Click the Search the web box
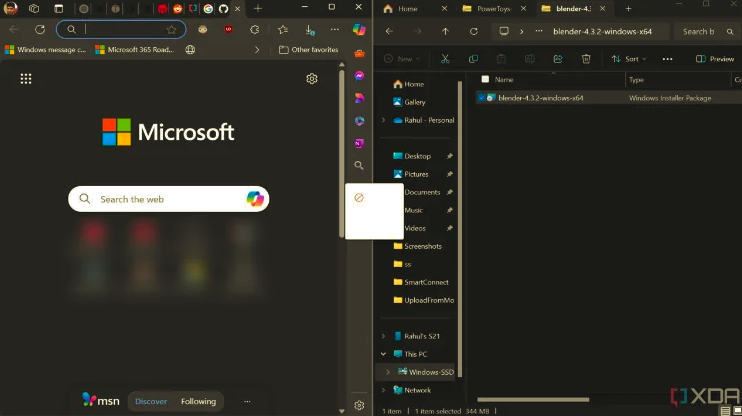Image resolution: width=742 pixels, height=416 pixels. (x=168, y=199)
